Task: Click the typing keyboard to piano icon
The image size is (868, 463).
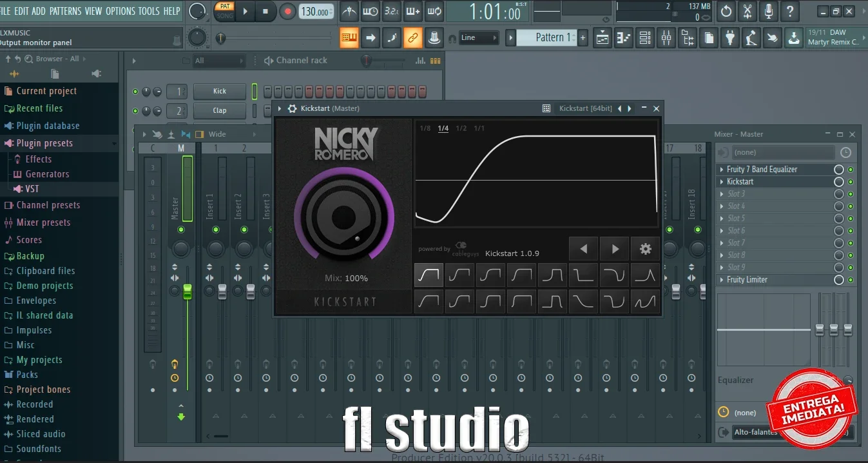Action: (x=349, y=38)
